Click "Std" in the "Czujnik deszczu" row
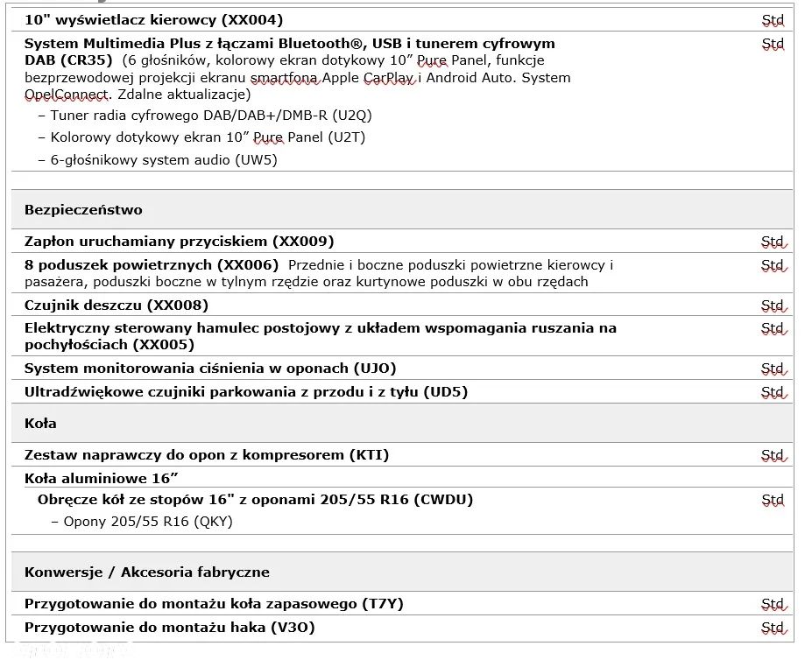 773,305
